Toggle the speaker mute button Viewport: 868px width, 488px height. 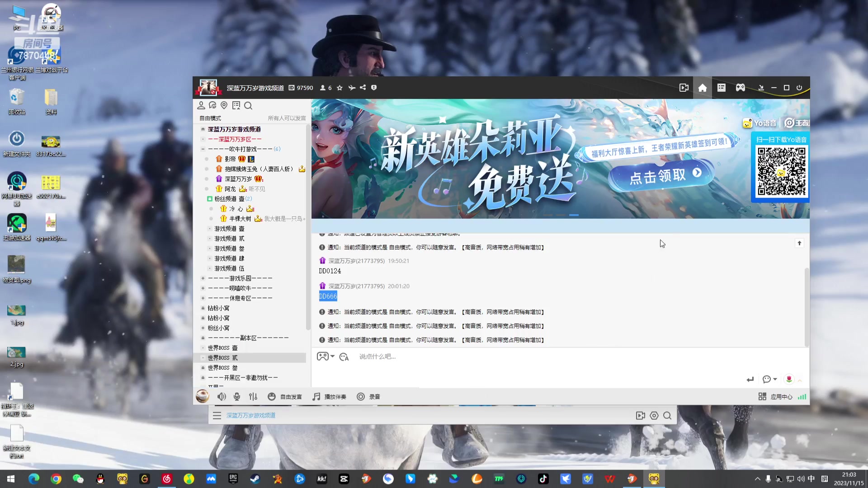(x=222, y=397)
